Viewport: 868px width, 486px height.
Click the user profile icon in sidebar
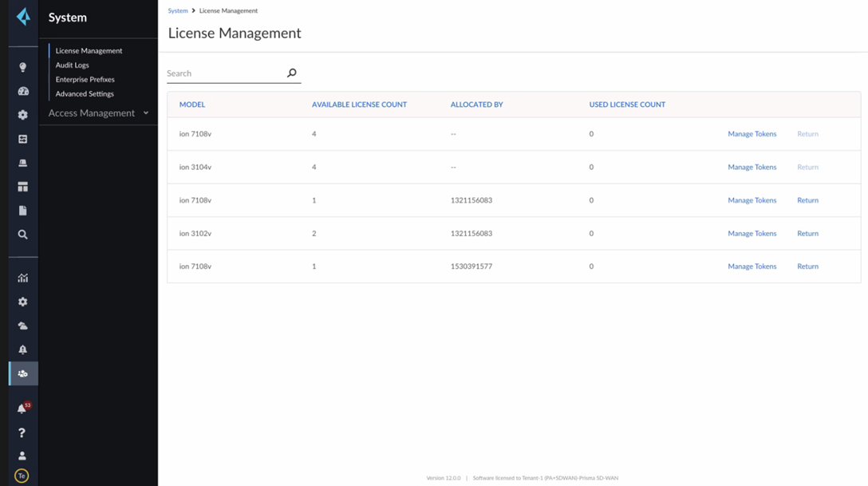[x=22, y=456]
